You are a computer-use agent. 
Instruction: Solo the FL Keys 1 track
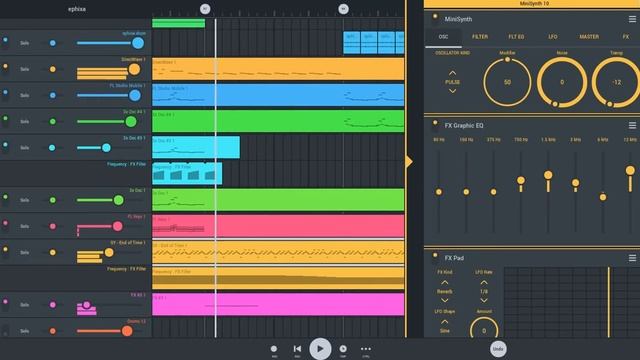[x=24, y=226]
